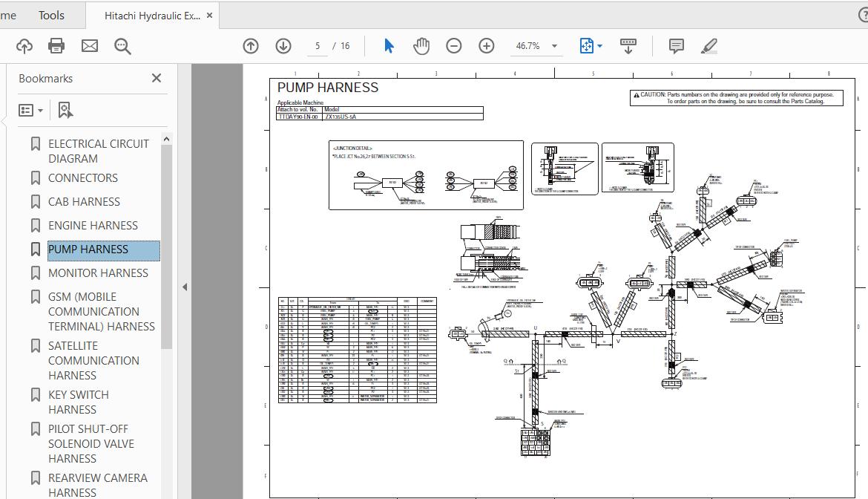Open the KEY SWITCH HARNESS bookmark
868x499 pixels.
point(79,402)
